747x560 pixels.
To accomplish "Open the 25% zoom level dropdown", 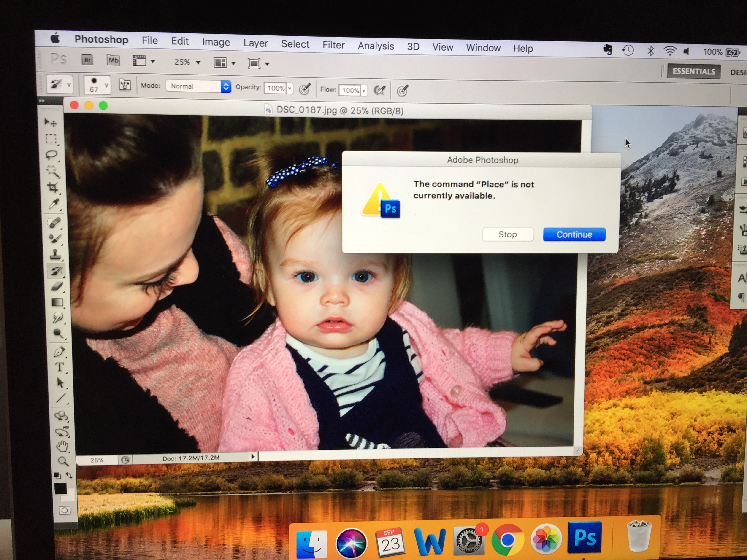I will pyautogui.click(x=198, y=62).
